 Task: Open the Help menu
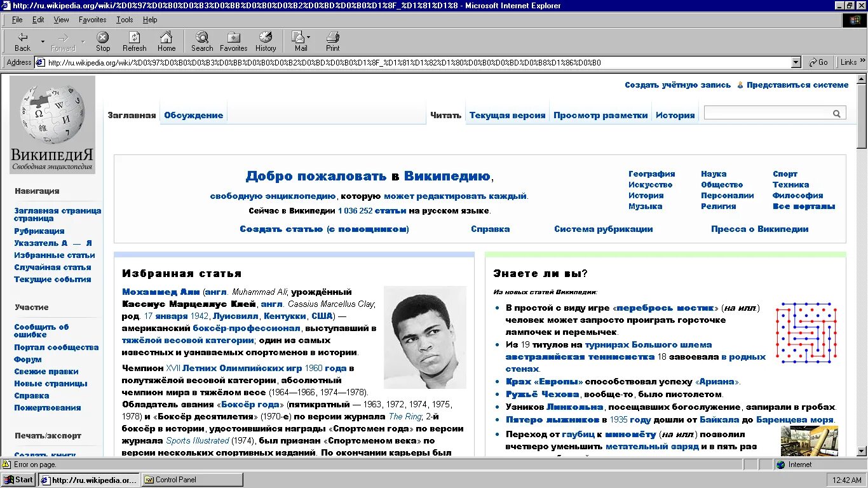click(x=150, y=20)
